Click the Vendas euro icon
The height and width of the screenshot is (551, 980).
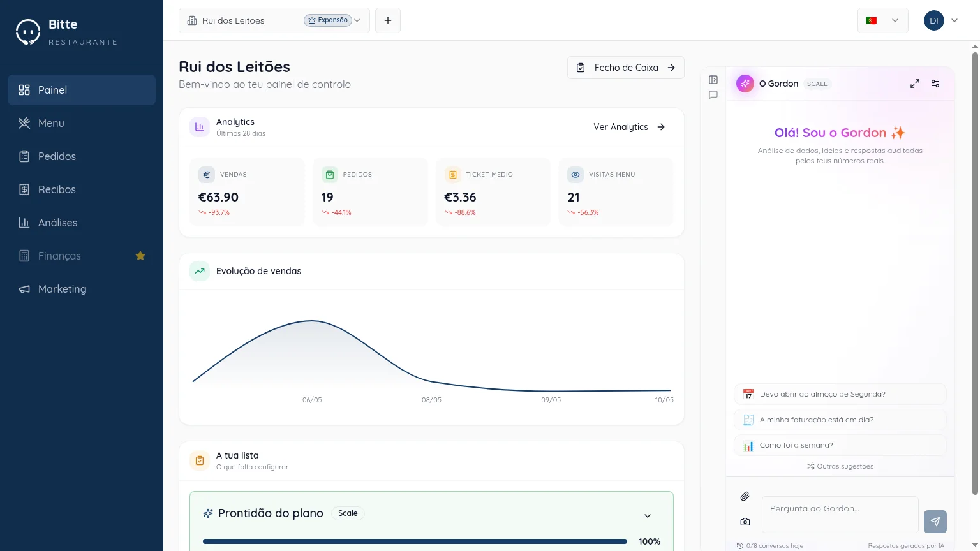(x=207, y=175)
